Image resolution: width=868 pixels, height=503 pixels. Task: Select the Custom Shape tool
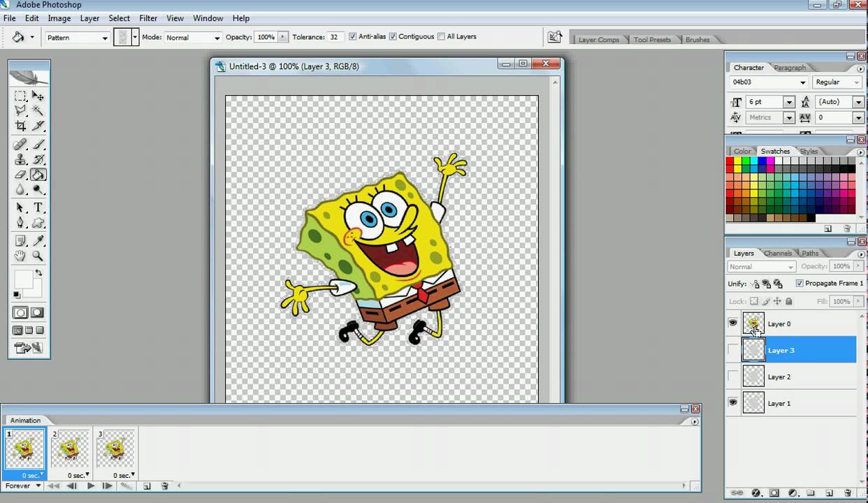[x=38, y=223]
